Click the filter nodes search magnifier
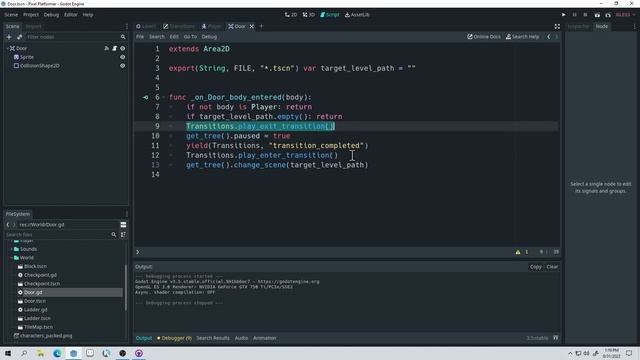This screenshot has height=360, width=640. coord(123,37)
